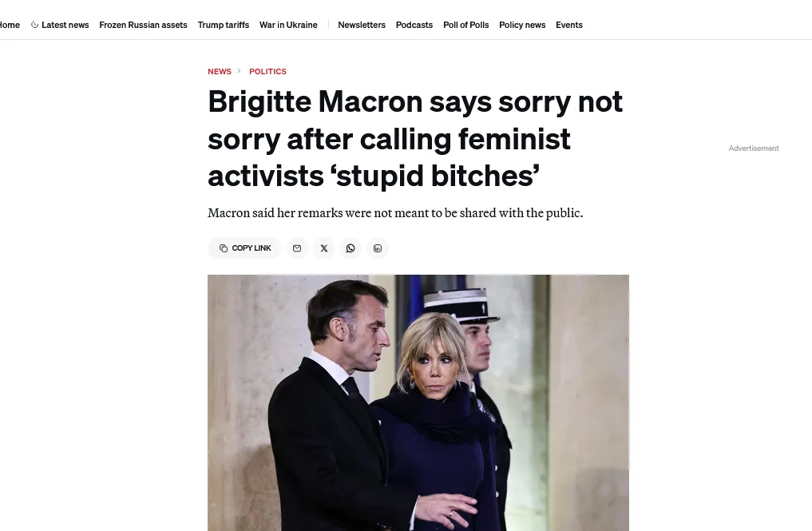Click the article's main photo
This screenshot has width=812, height=531.
tap(418, 402)
